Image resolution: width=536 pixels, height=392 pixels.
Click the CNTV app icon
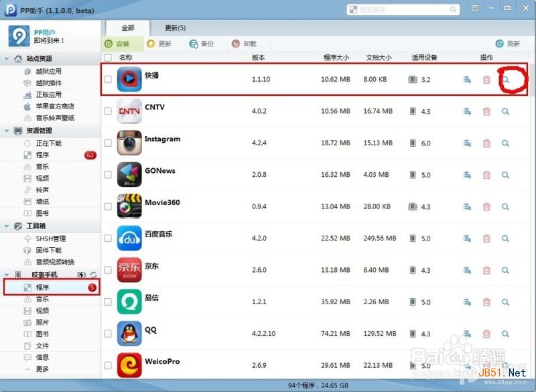[129, 111]
